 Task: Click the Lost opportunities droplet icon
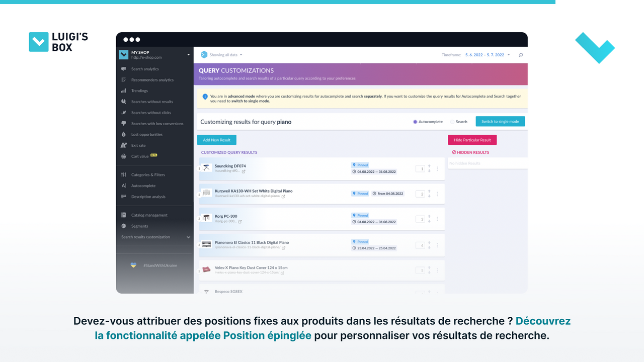(124, 134)
